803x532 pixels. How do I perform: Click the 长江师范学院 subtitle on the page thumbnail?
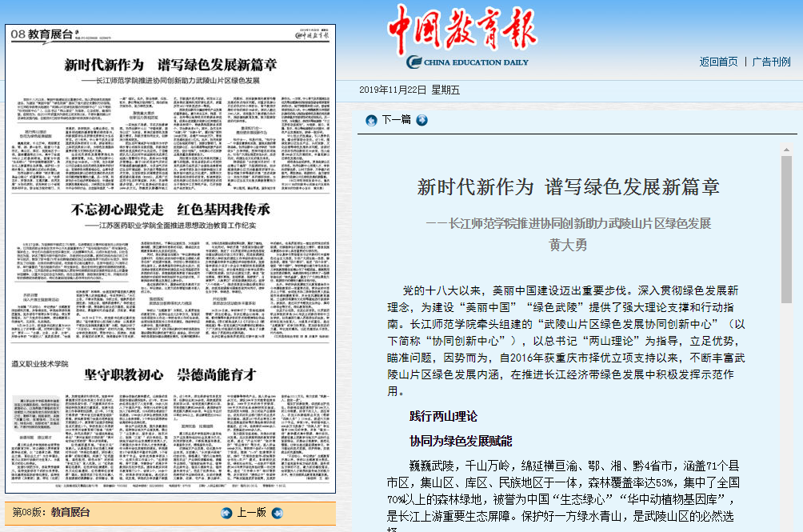170,80
